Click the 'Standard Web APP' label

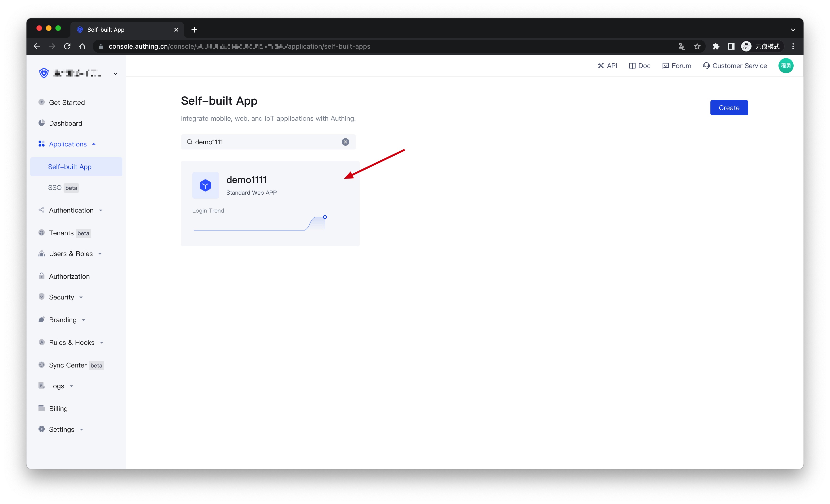pyautogui.click(x=251, y=192)
